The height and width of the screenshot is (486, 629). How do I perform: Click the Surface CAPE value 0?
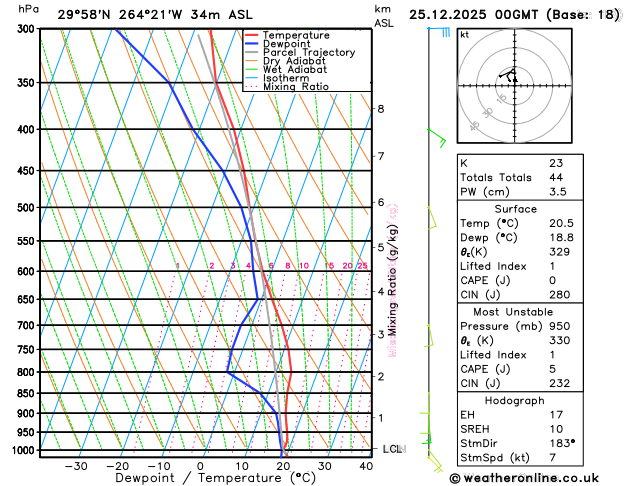pos(553,281)
